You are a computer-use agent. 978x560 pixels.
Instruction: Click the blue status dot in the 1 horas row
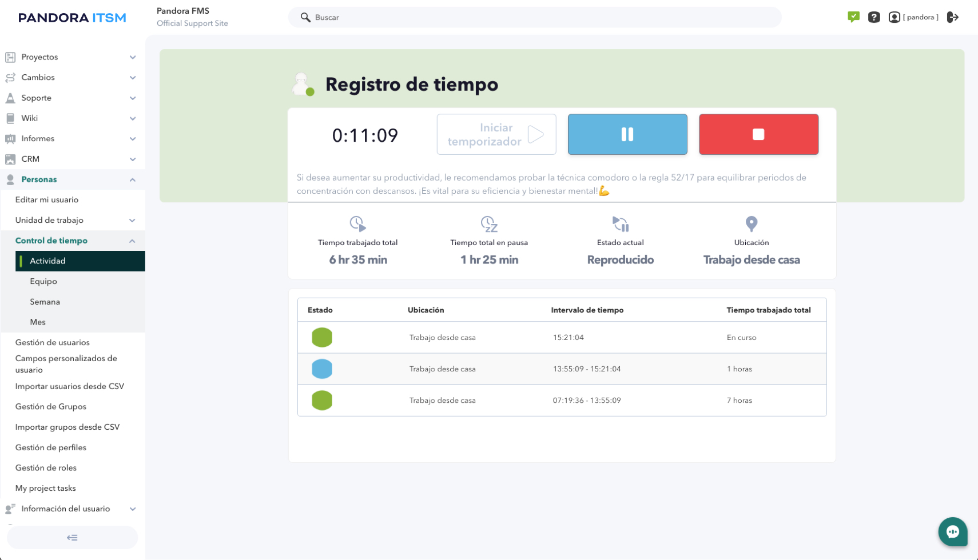(x=322, y=369)
